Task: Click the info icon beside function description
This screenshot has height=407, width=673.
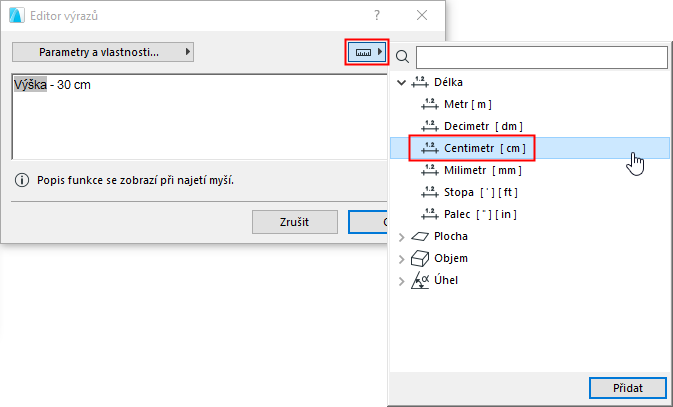Action: tap(21, 180)
